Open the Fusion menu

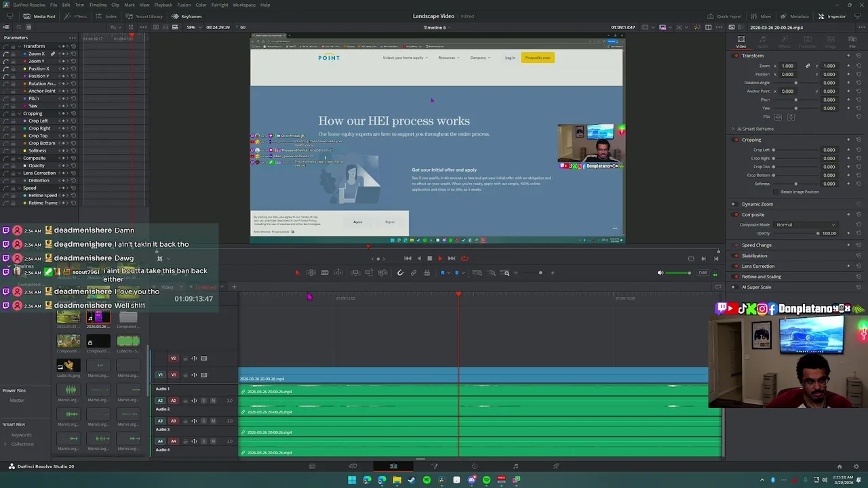tap(184, 5)
